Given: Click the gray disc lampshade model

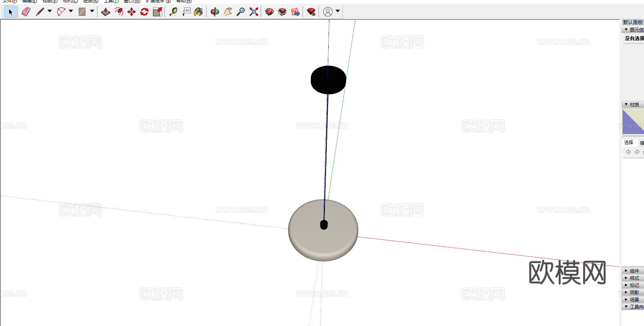Looking at the screenshot, I should pyautogui.click(x=323, y=230).
